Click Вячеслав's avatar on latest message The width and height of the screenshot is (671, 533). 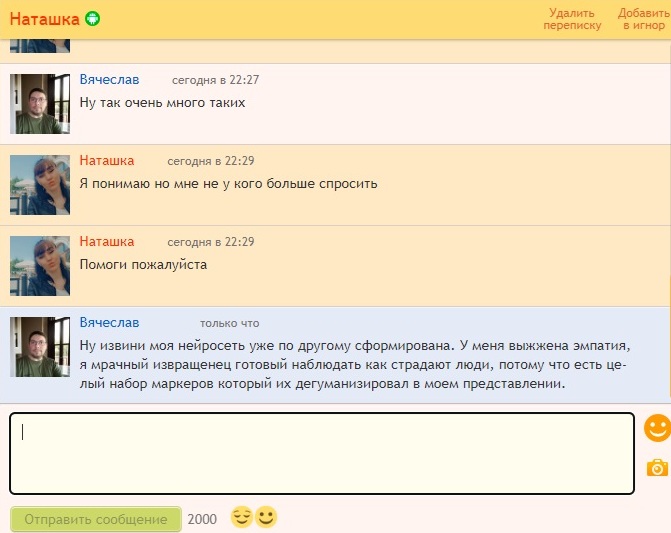[40, 347]
